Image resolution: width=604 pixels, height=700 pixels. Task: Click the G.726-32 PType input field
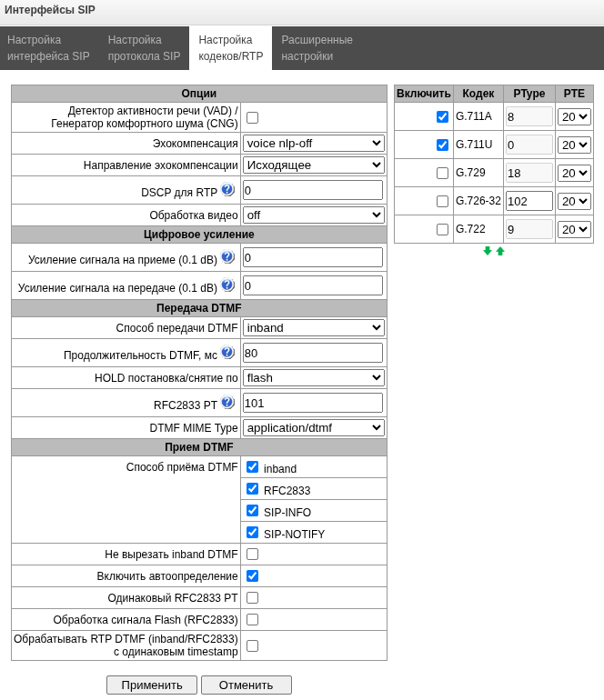click(x=528, y=201)
